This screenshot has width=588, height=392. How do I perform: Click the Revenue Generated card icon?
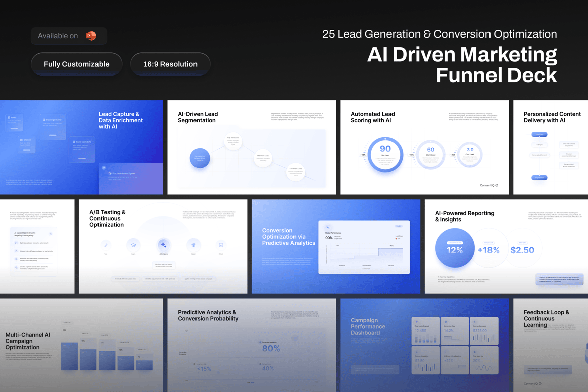pyautogui.click(x=475, y=322)
